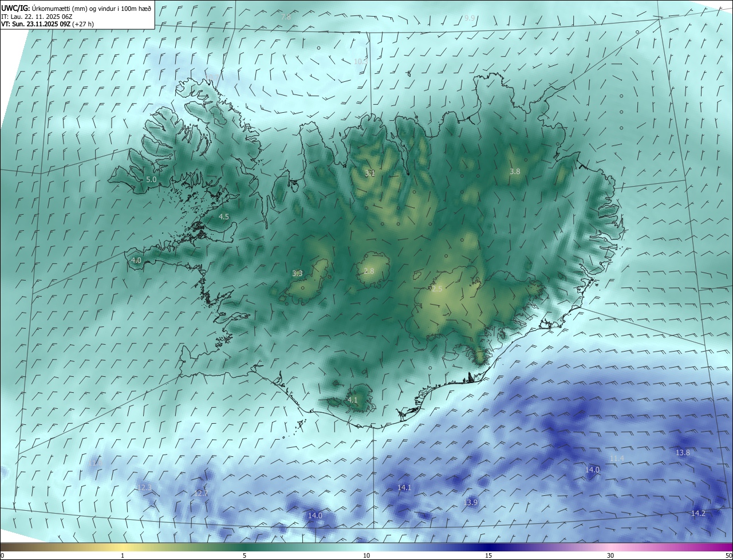The width and height of the screenshot is (733, 560).
Task: Click the 4.1 value label on the map
Action: point(353,400)
